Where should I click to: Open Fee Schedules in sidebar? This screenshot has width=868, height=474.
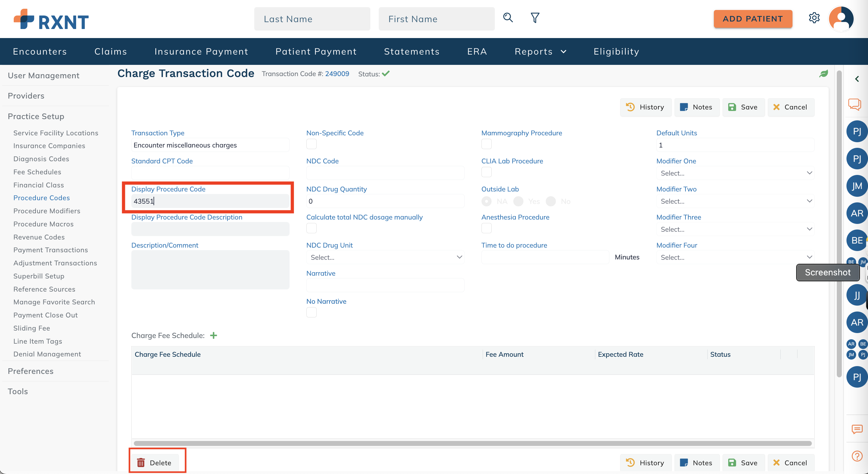coord(37,172)
